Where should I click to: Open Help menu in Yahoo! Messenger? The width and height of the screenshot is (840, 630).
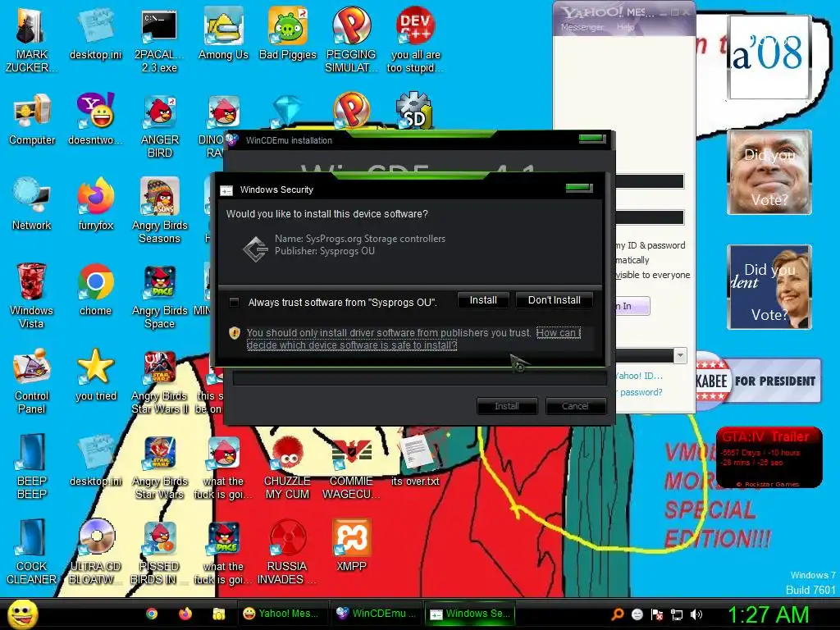coord(624,27)
